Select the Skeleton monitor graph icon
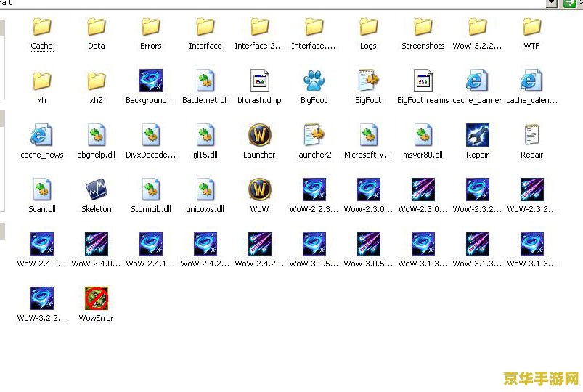Screen dimensions: 583x392 tap(97, 189)
